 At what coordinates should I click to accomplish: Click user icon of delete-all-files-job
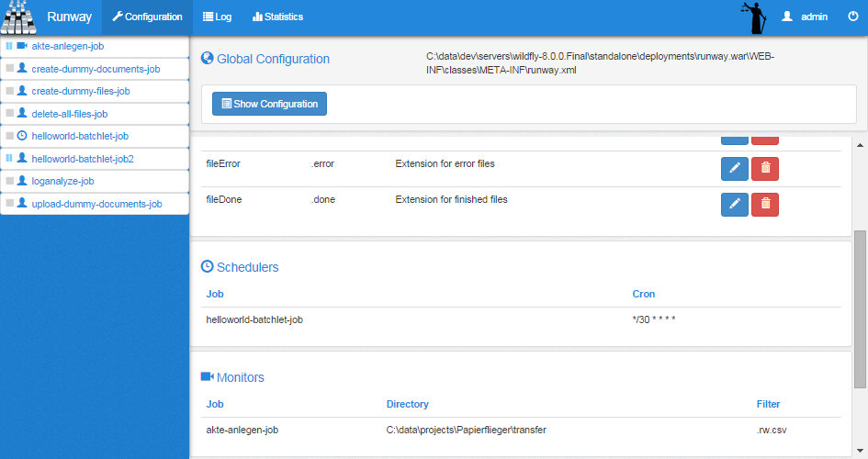22,113
